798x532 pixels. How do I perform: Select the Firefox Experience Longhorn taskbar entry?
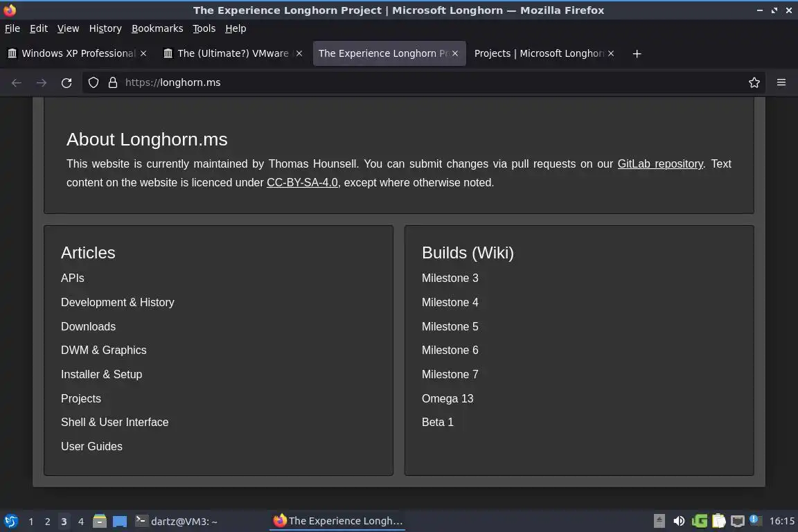click(x=339, y=521)
